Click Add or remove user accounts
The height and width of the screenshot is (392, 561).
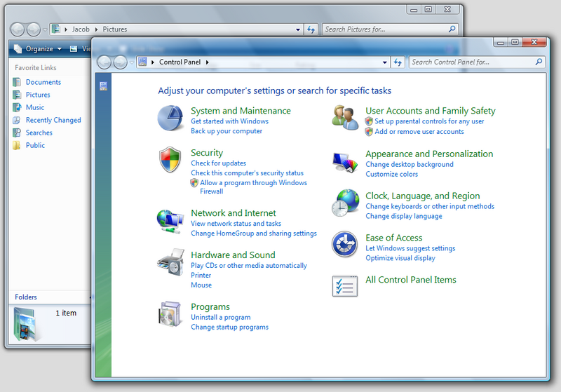pos(419,132)
